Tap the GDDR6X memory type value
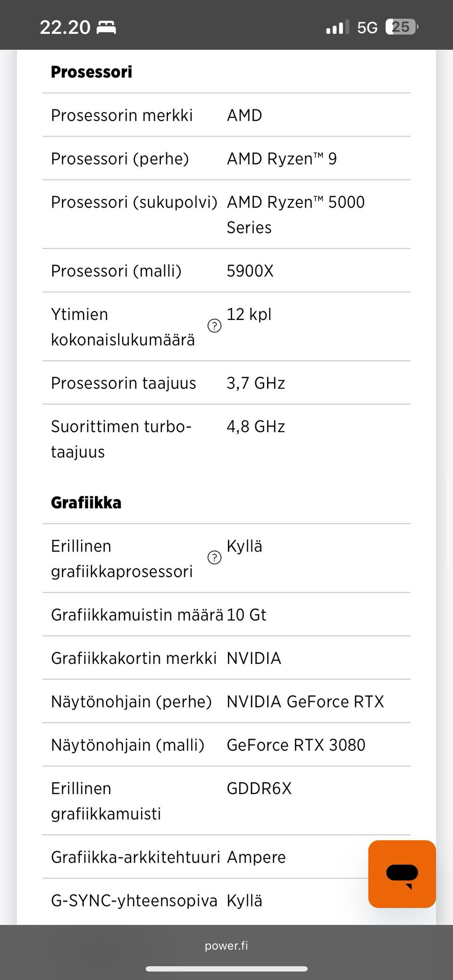Image resolution: width=453 pixels, height=980 pixels. (x=259, y=788)
